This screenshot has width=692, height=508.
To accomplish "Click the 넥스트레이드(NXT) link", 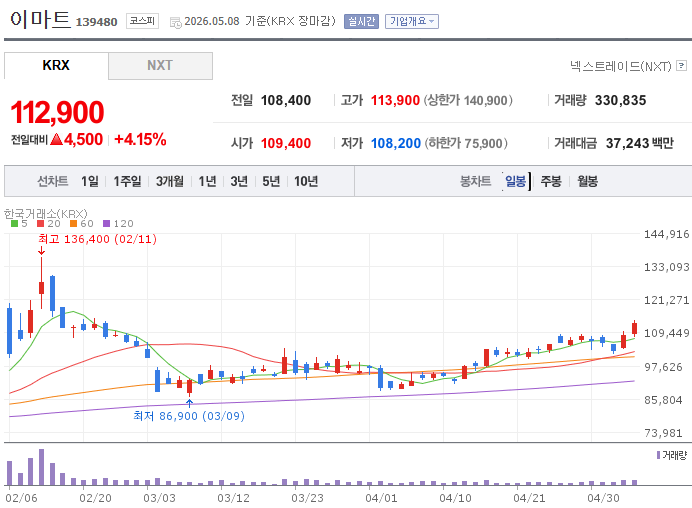I will coord(620,66).
